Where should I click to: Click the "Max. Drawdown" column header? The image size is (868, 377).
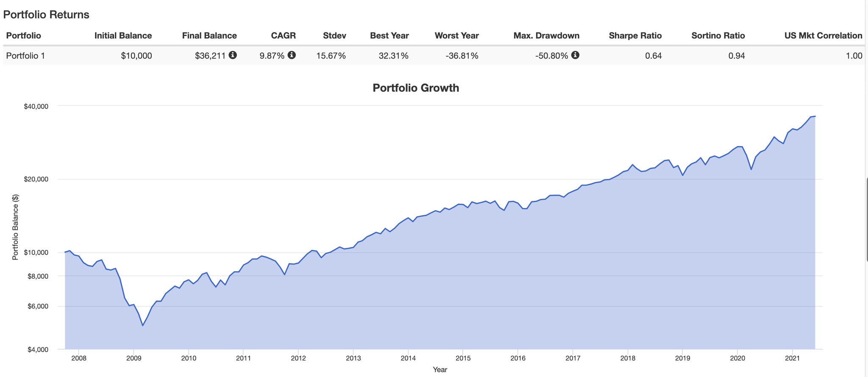tap(546, 36)
